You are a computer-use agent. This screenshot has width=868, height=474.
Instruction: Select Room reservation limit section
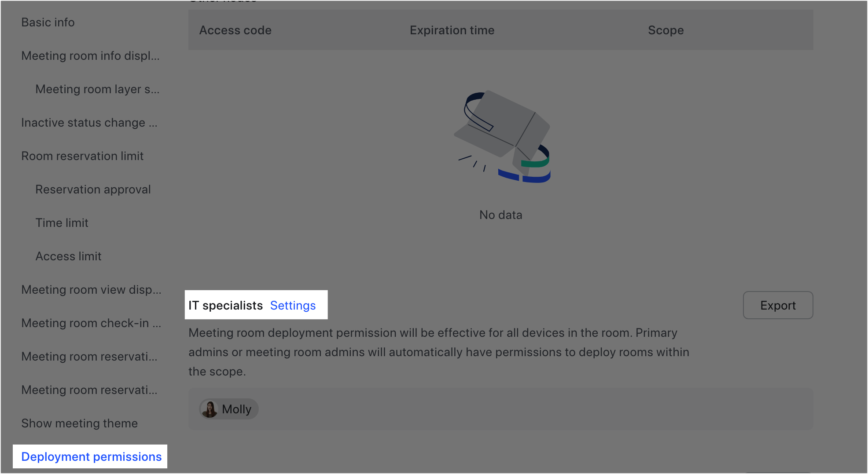(x=82, y=156)
